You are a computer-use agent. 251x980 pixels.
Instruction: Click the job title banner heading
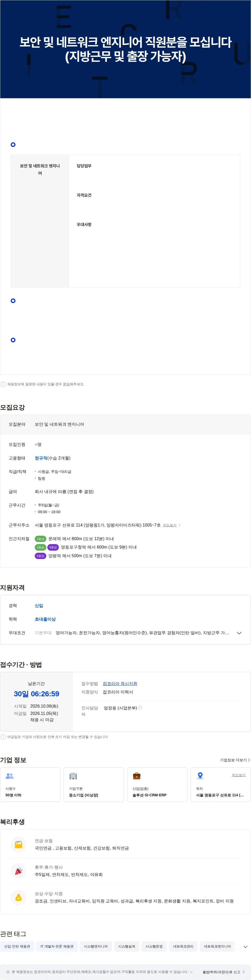pyautogui.click(x=125, y=49)
